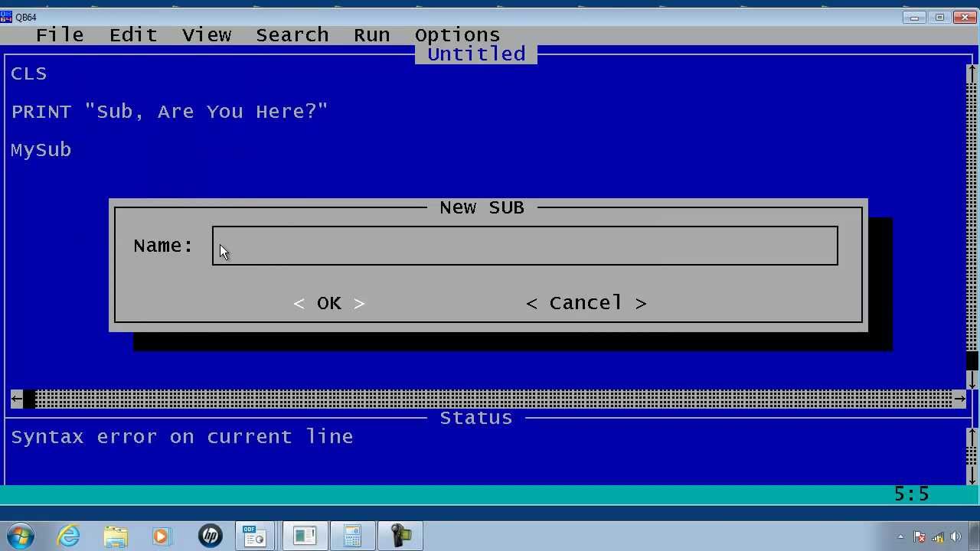The width and height of the screenshot is (980, 551).
Task: Click the PRINT "Sub, Are You Here?" line
Action: click(x=170, y=112)
